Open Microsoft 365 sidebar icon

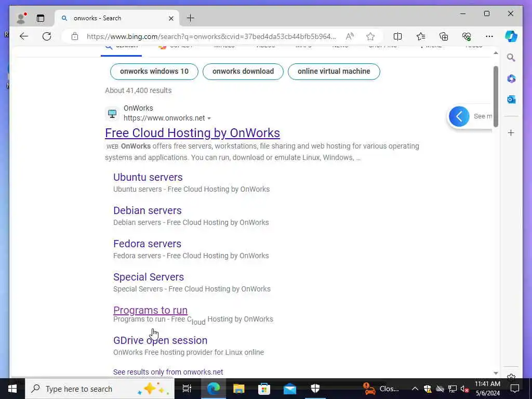tap(511, 79)
